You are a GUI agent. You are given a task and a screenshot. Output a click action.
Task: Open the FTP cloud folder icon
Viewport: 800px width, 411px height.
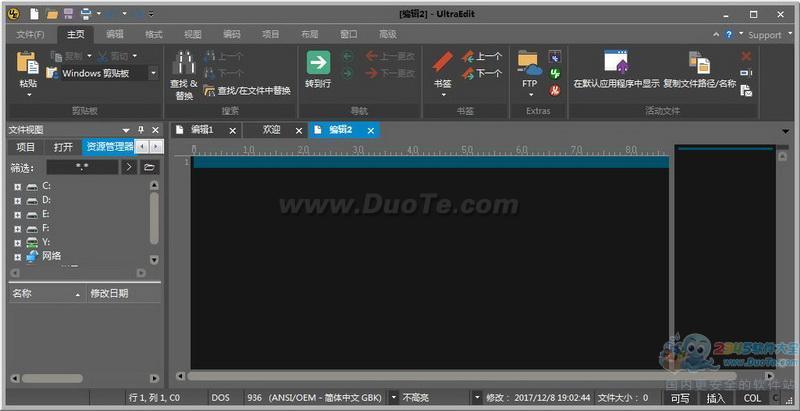[530, 63]
